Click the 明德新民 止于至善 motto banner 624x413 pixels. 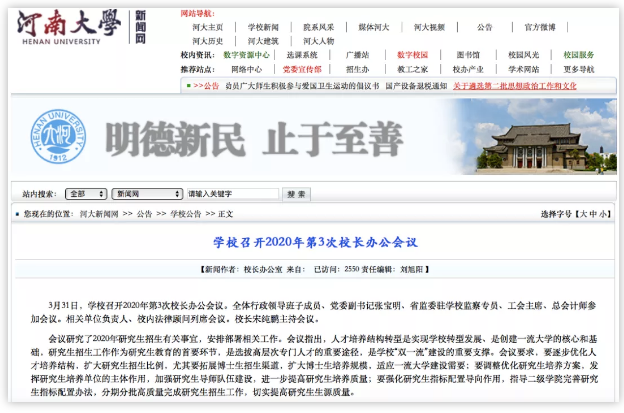[x=255, y=139]
